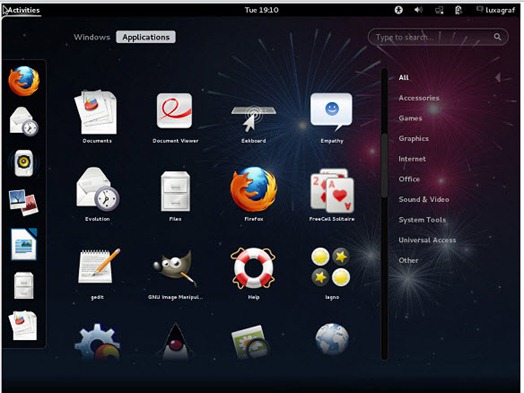
Task: Launch the LibreOffice document icon in the dash
Action: pos(24,244)
